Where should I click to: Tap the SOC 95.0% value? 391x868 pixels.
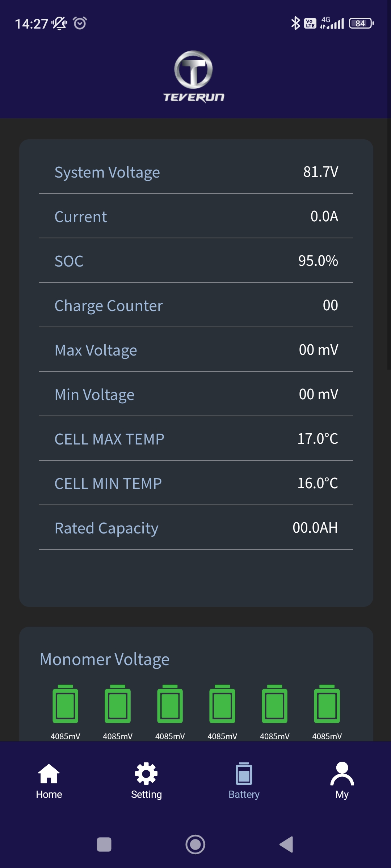(x=318, y=261)
